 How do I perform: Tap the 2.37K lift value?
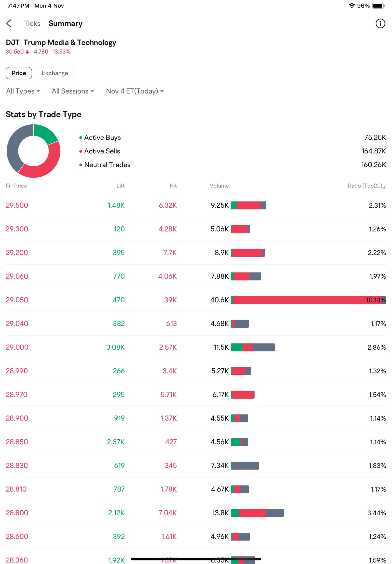click(x=116, y=442)
